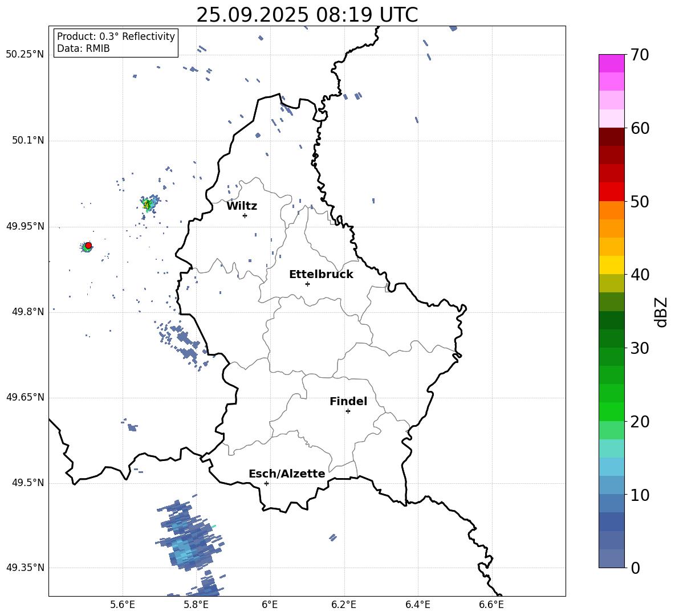Click the 49.65°N latitude label
Viewport: 675px width, 616px height.
[x=25, y=397]
